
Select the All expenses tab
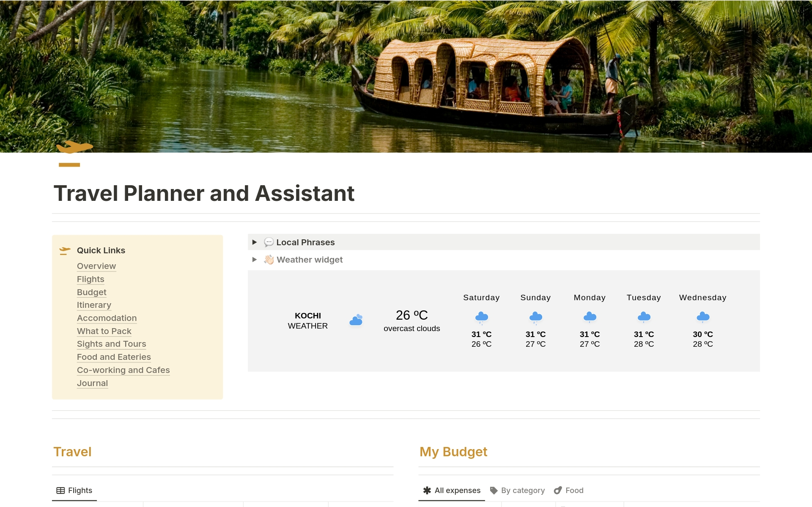[452, 491]
